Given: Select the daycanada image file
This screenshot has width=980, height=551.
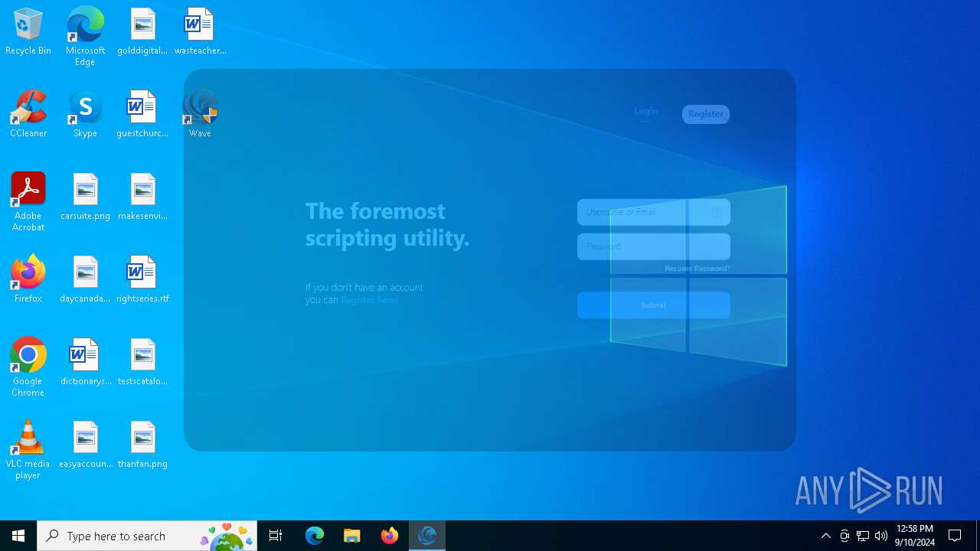Looking at the screenshot, I should point(85,279).
